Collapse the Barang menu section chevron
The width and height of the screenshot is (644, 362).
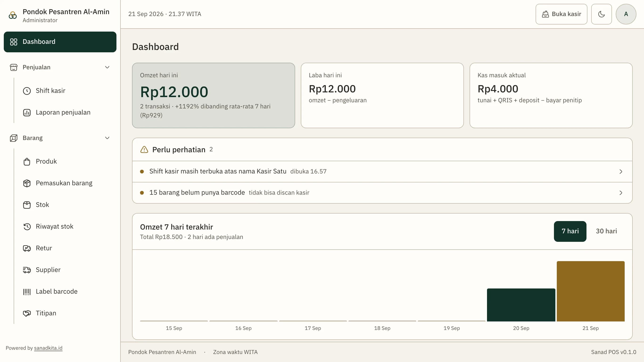[x=107, y=138]
